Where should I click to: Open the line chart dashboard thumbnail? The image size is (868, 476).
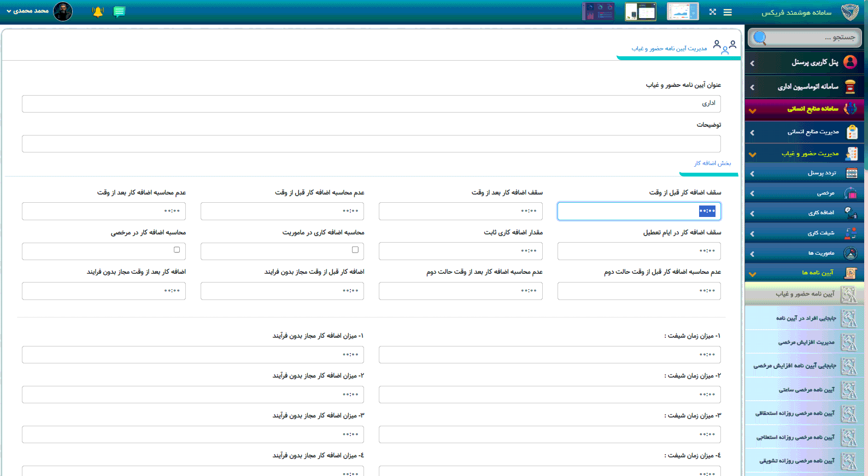[x=682, y=11]
